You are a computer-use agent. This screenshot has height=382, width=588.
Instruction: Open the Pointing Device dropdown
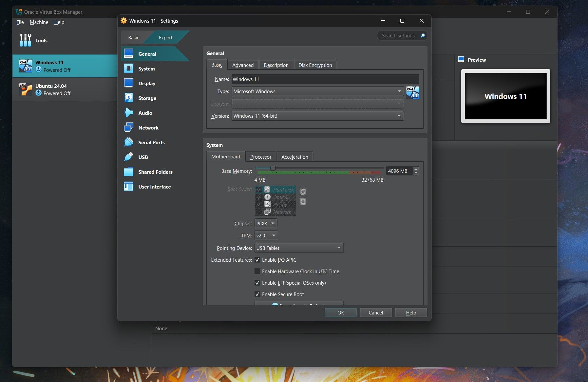(x=299, y=248)
